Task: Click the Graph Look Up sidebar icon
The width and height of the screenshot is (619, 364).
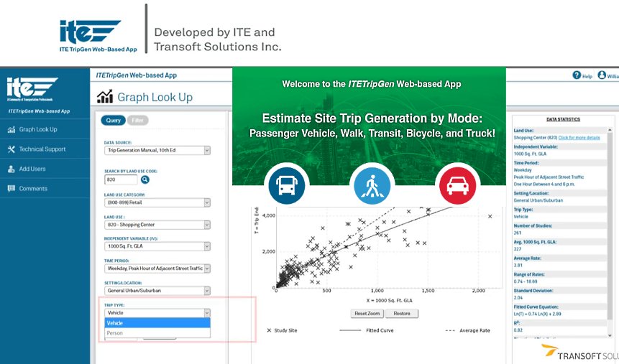Action: (x=11, y=129)
